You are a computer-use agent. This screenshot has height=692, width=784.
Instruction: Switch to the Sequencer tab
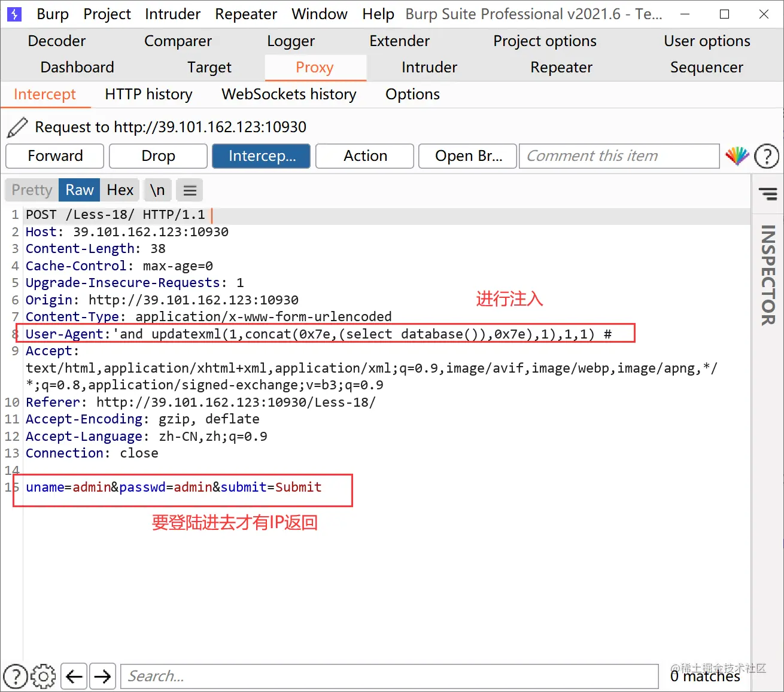tap(707, 68)
